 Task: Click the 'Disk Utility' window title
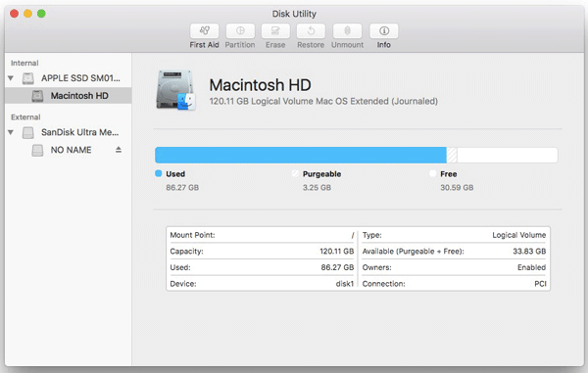(294, 14)
